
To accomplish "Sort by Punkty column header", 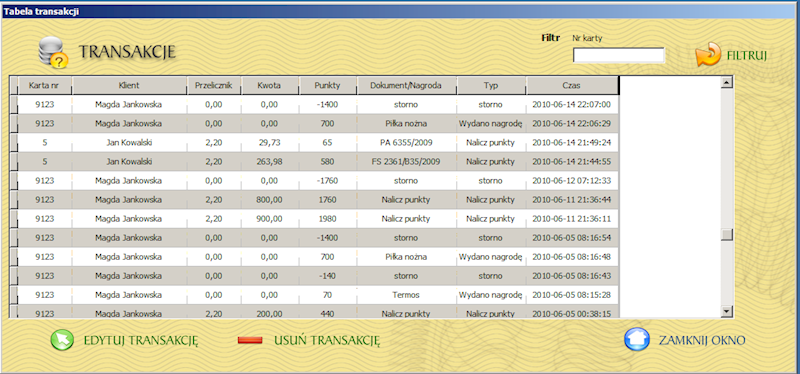I will 328,86.
